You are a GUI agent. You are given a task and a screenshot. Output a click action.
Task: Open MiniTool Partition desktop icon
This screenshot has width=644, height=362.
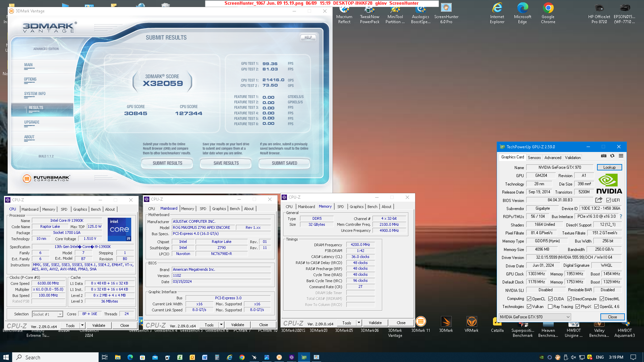click(x=395, y=14)
